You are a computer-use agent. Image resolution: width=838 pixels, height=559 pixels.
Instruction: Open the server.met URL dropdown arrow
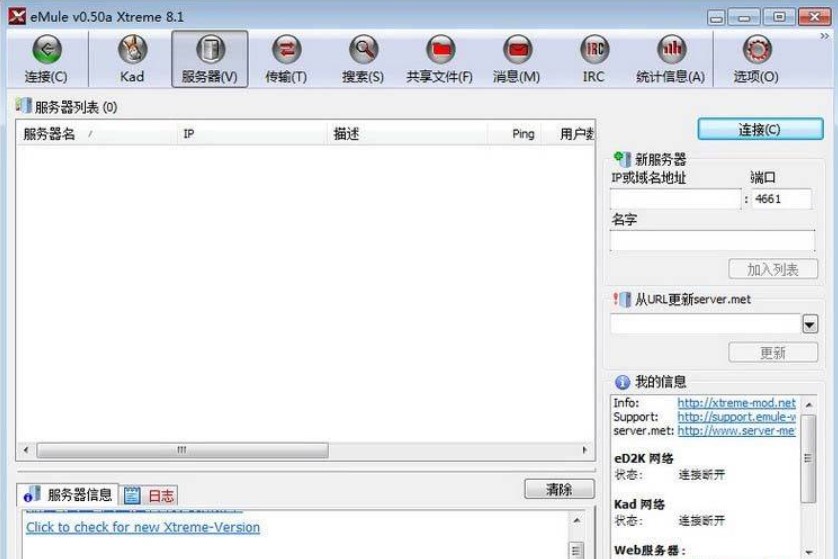[810, 324]
